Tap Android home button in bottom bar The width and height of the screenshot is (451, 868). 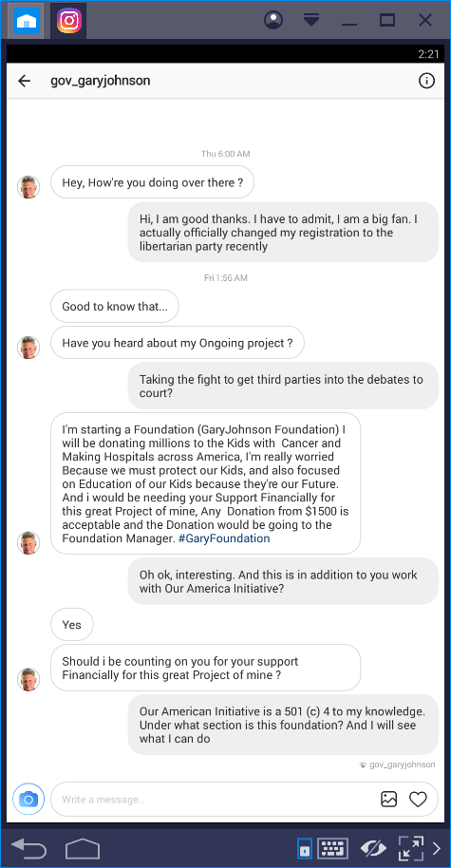pos(83,848)
